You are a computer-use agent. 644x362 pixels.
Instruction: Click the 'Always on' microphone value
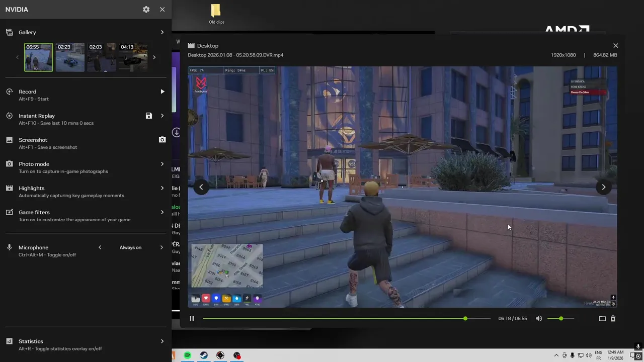130,247
